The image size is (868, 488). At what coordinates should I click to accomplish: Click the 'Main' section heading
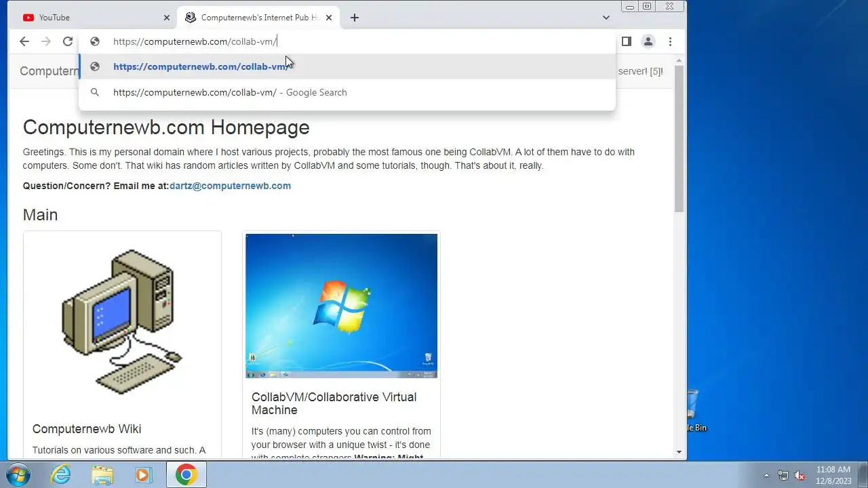click(40, 215)
